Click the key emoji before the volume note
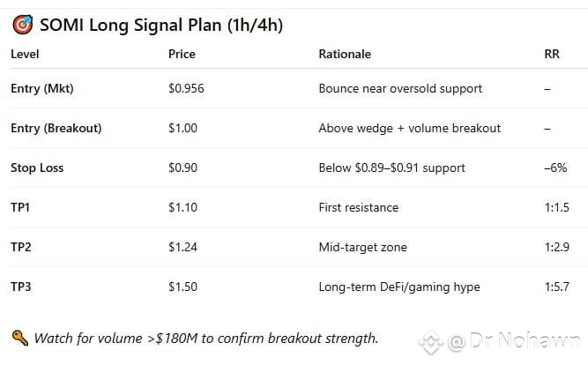588x365 pixels. tap(19, 338)
